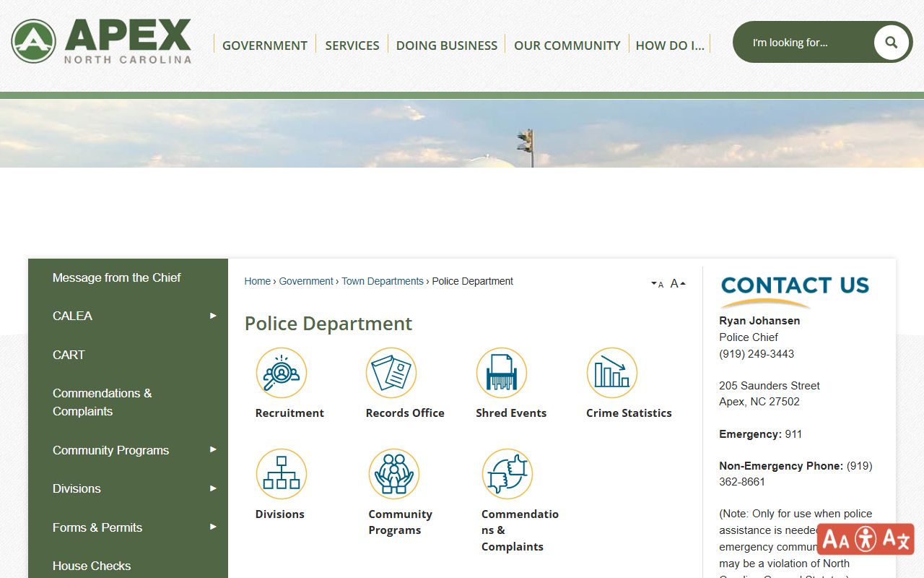The width and height of the screenshot is (924, 578).
Task: Open the Divisions org-chart icon
Action: [282, 474]
